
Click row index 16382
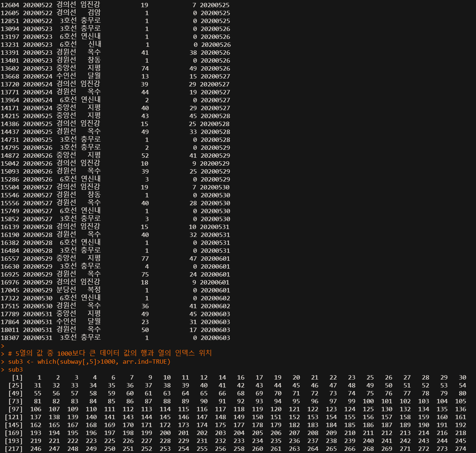coord(10,243)
